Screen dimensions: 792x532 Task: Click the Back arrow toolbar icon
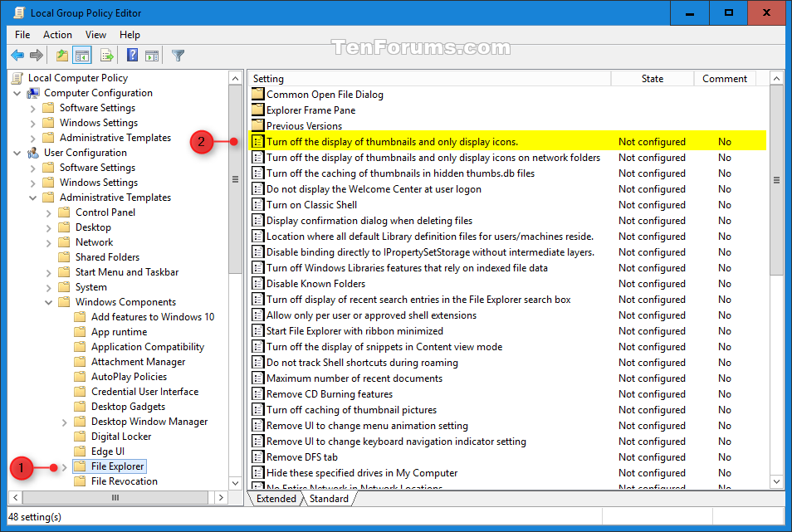[x=17, y=55]
